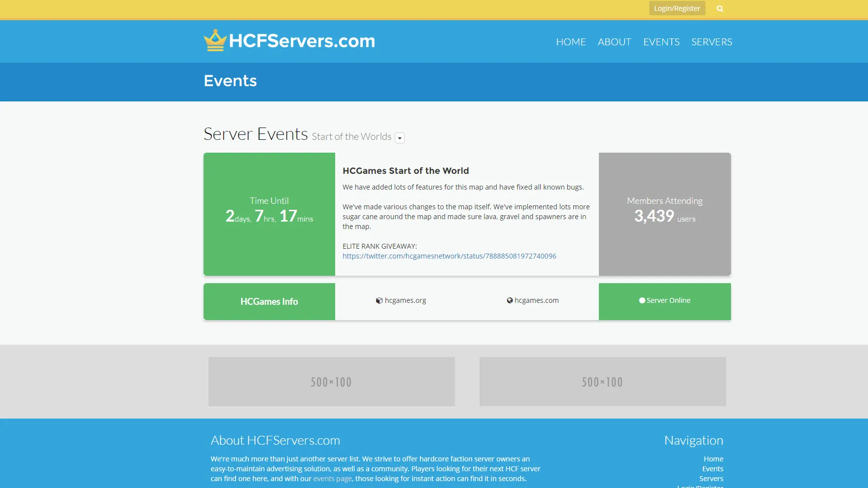868x488 pixels.
Task: Click the cube icon beside hcgames.org
Action: (x=379, y=300)
